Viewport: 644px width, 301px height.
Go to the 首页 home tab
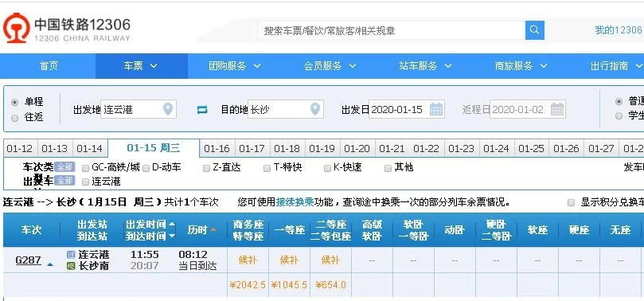pos(49,66)
